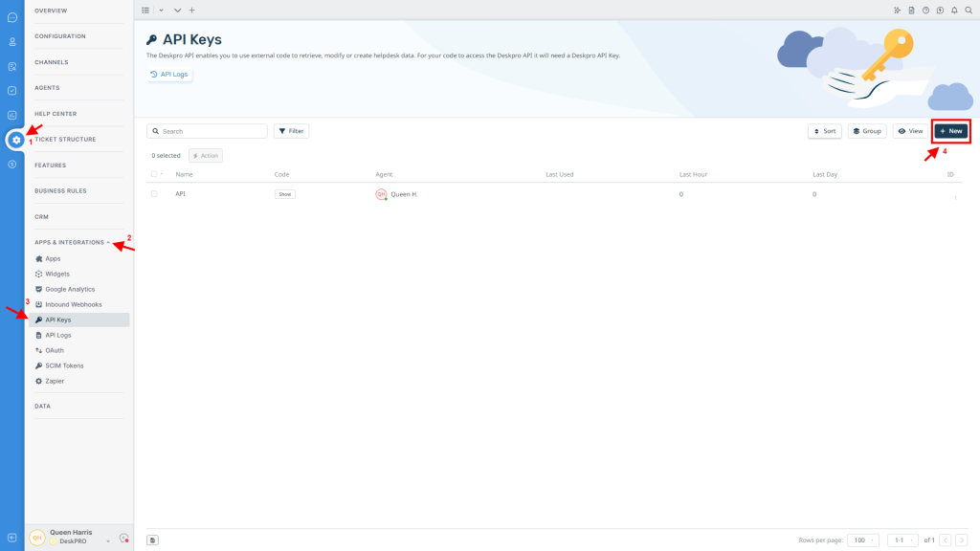Image resolution: width=980 pixels, height=551 pixels.
Task: Select API Logs in the sidebar menu
Action: point(57,335)
